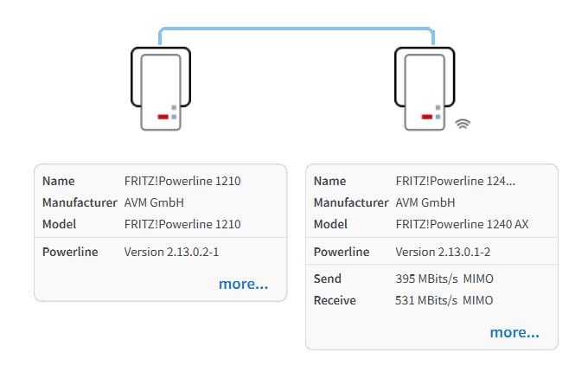The image size is (588, 378).
Task: Click the Wi-Fi signal icon beside the adapter
Action: pyautogui.click(x=463, y=123)
